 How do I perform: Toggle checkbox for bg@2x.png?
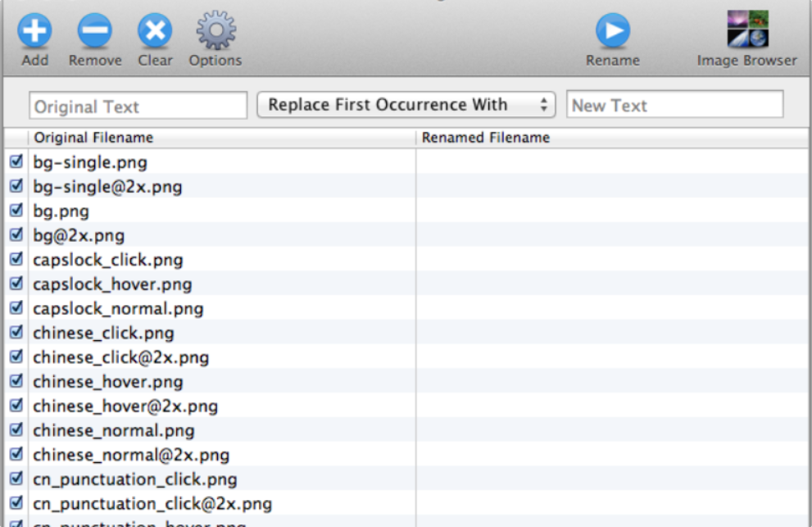pos(16,234)
